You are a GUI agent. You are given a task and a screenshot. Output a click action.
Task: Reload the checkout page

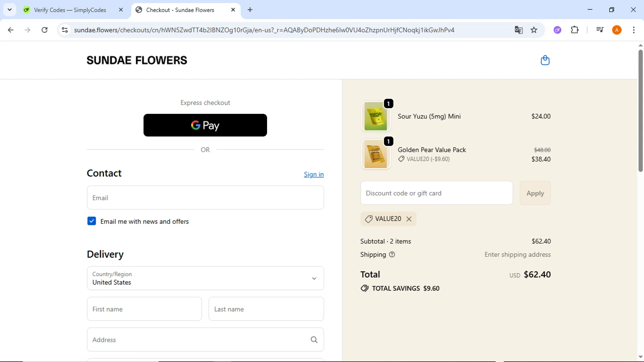point(45,30)
